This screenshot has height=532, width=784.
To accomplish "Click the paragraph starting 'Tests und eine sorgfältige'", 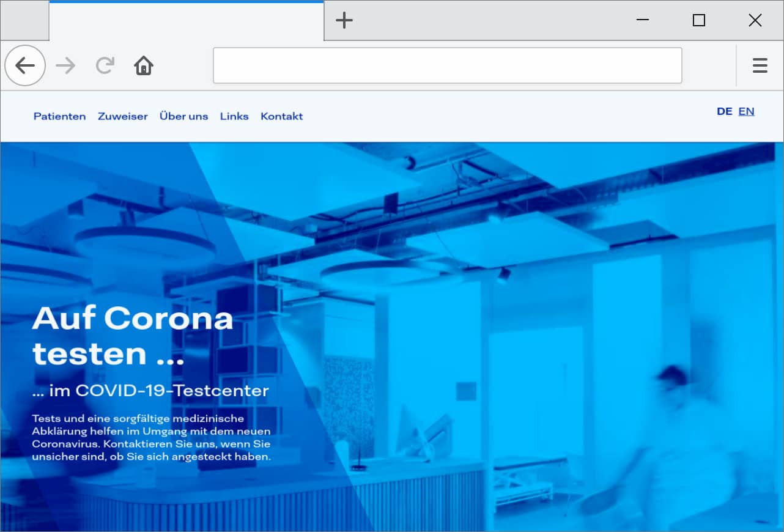I will click(152, 438).
